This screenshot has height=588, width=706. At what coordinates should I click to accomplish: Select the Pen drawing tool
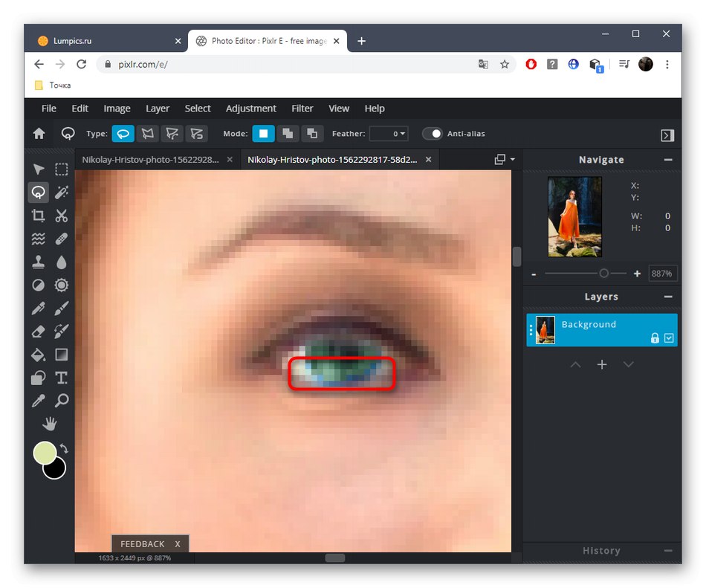[39, 308]
